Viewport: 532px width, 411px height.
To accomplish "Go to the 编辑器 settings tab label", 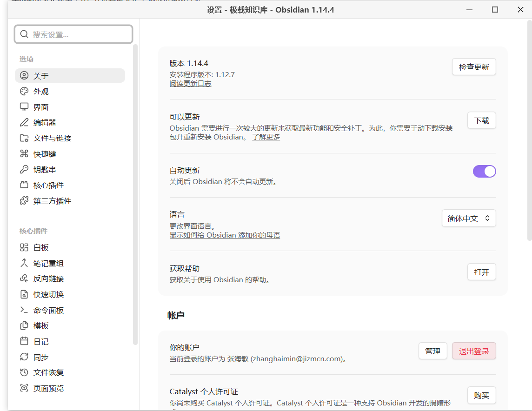I will point(45,122).
